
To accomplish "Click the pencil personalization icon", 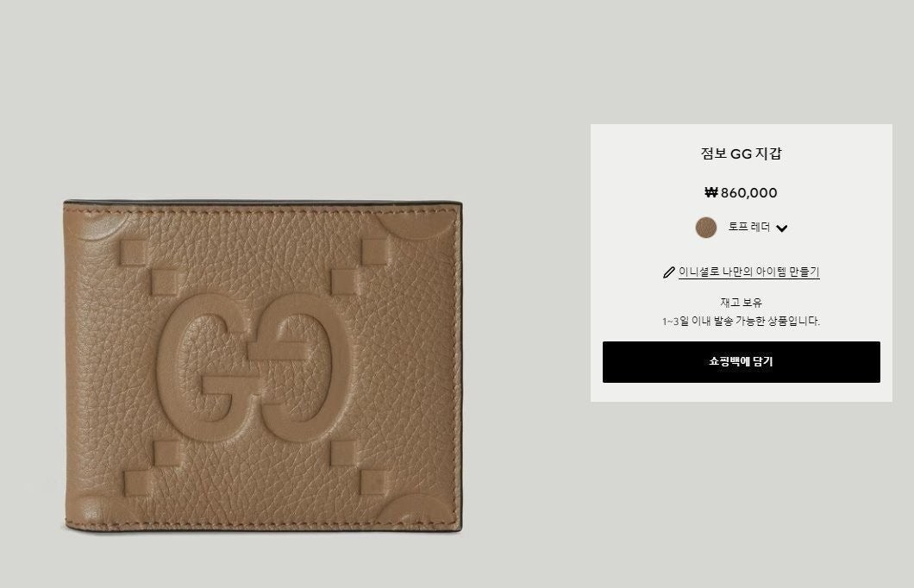I will (x=669, y=272).
